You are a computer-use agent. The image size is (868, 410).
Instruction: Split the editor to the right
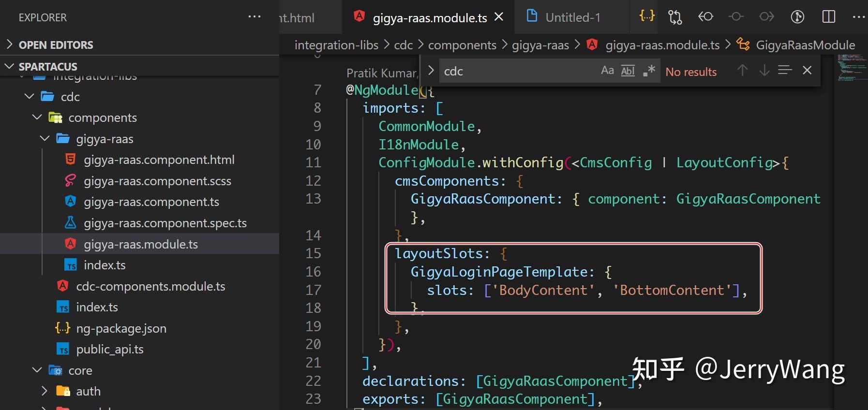pyautogui.click(x=828, y=17)
